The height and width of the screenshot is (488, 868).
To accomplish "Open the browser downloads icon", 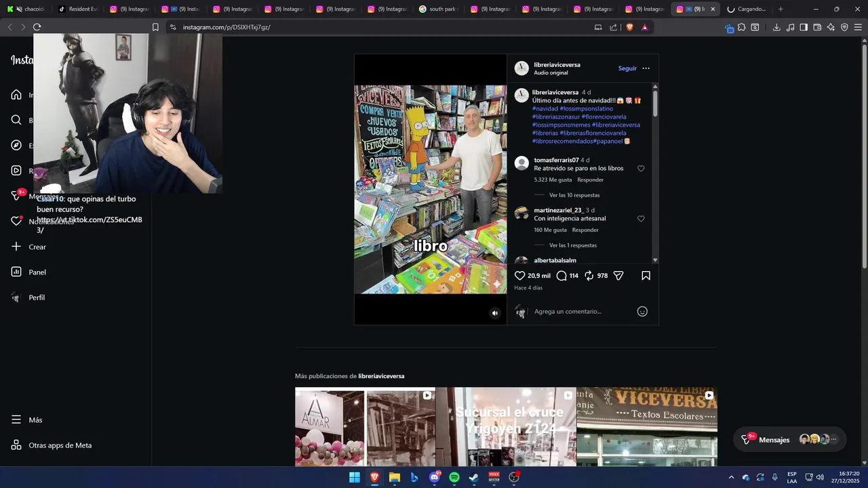I will click(776, 27).
